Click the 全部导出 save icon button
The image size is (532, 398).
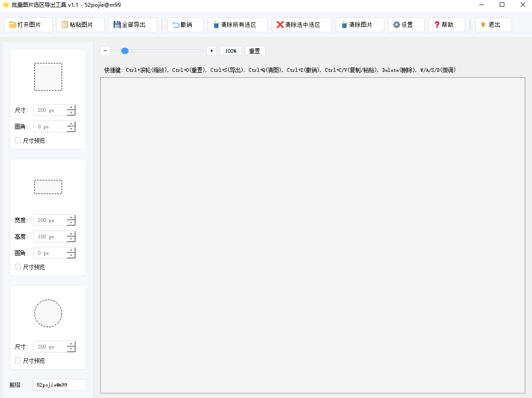[133, 25]
